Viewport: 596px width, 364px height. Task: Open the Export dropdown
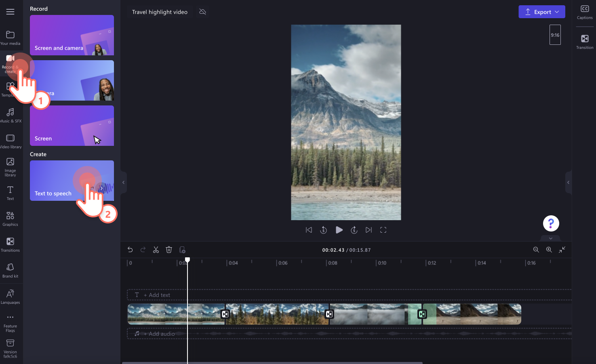(x=542, y=12)
